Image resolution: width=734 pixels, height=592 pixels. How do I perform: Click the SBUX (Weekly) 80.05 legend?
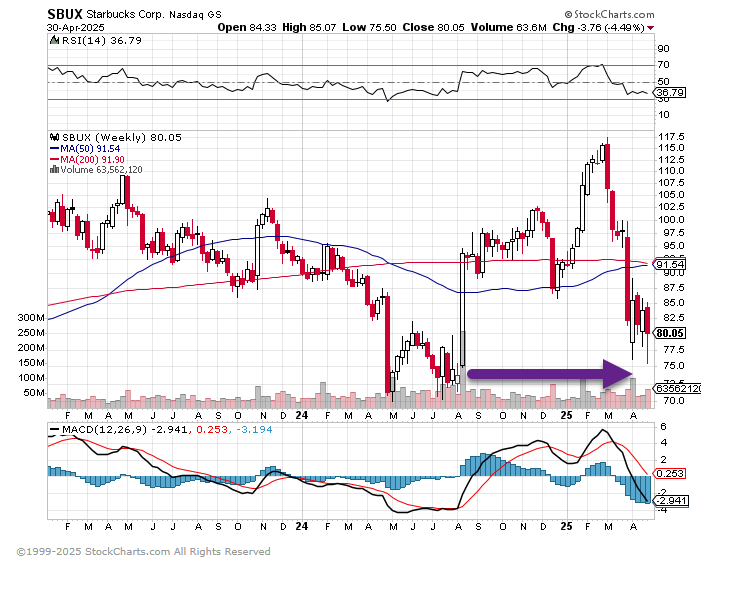[122, 138]
